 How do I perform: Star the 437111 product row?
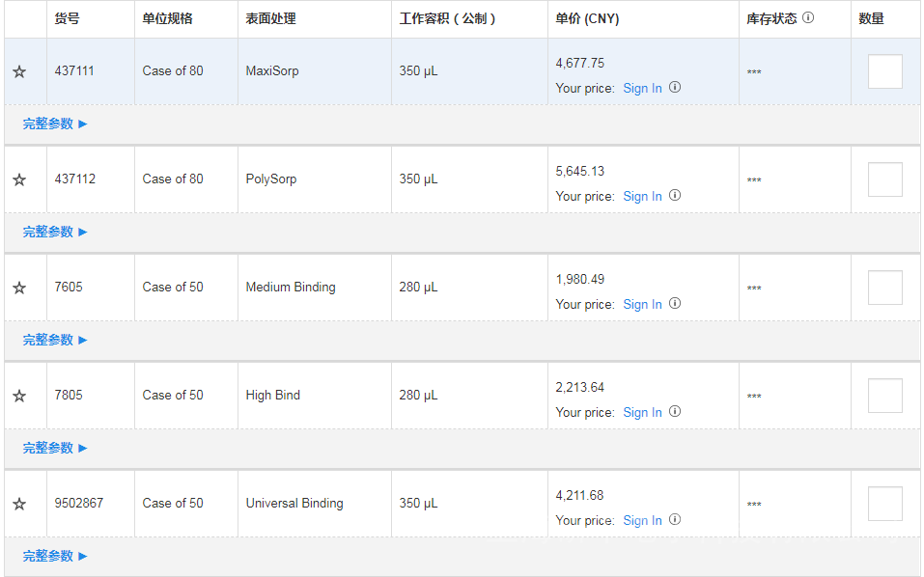[19, 71]
